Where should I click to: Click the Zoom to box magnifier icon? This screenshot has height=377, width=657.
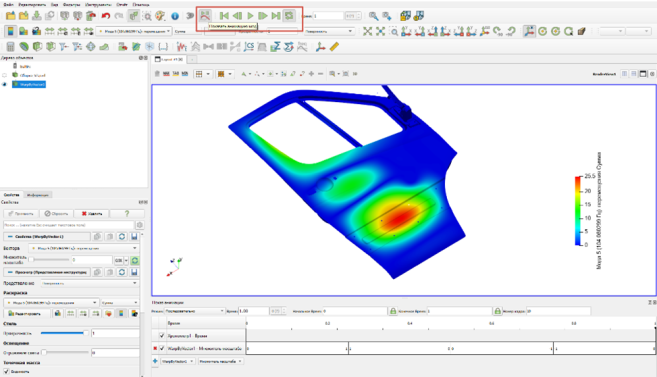coord(394,31)
